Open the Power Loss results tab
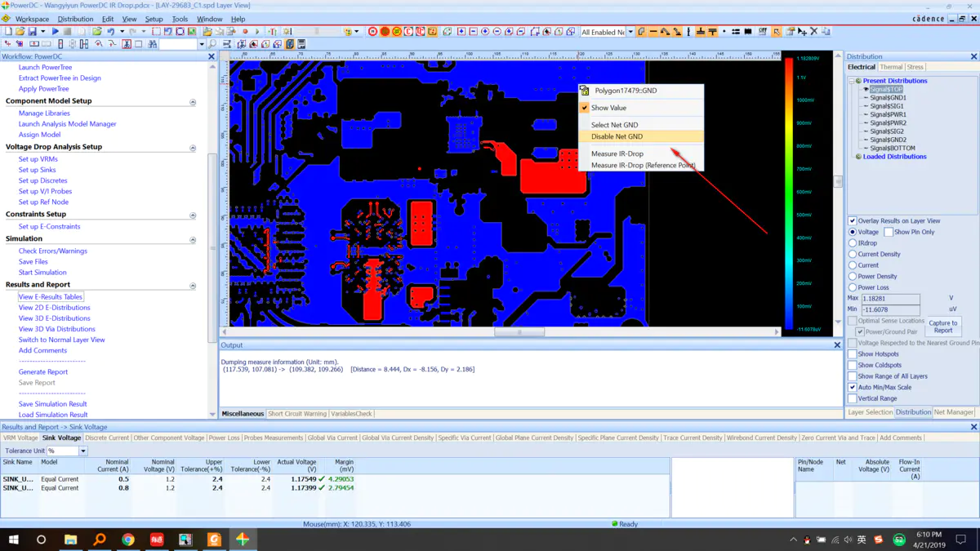 [224, 438]
